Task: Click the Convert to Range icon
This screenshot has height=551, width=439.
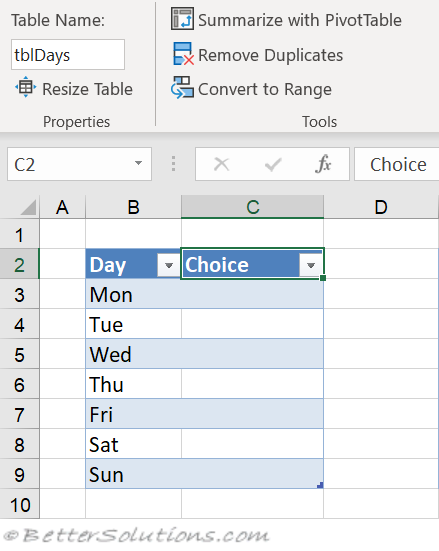Action: (x=182, y=87)
